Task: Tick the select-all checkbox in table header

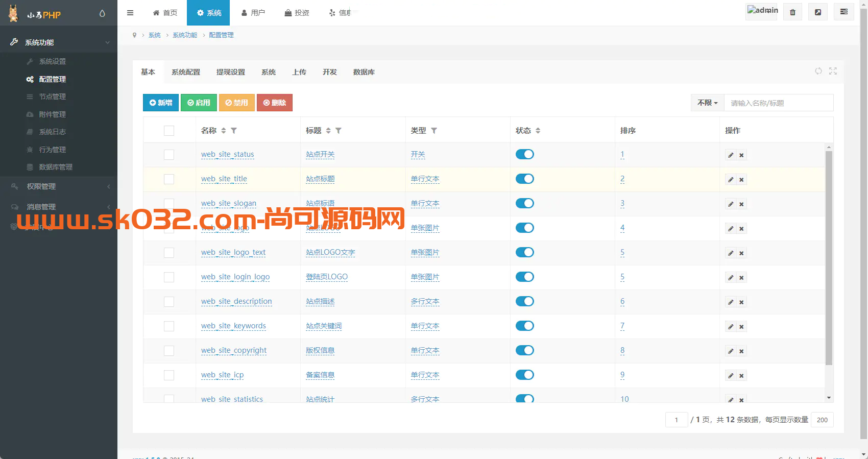Action: pyautogui.click(x=169, y=131)
